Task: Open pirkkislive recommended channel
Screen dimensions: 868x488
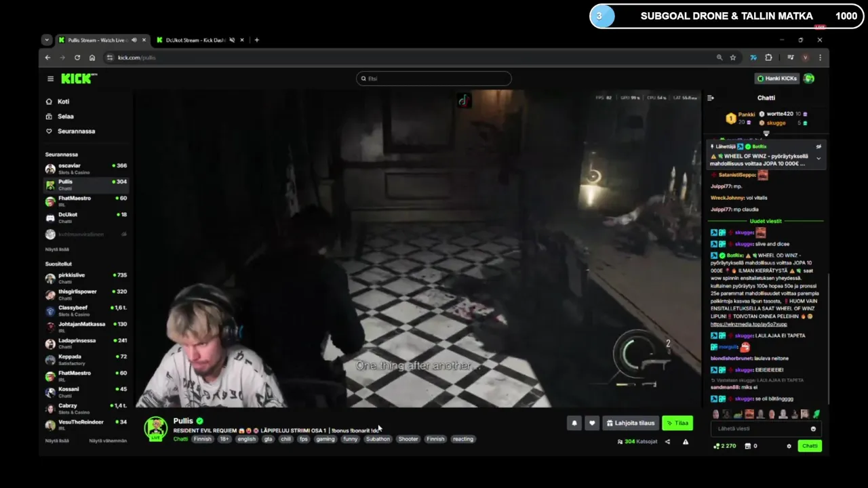Action: tap(86, 278)
